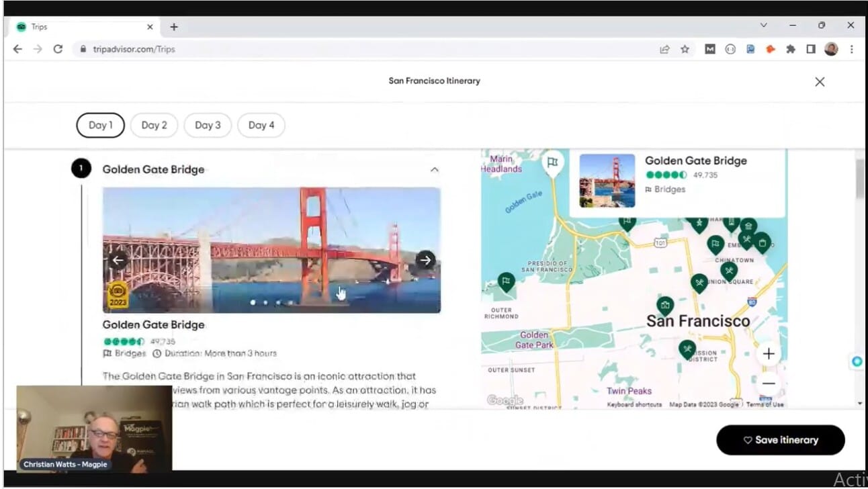Click the page's vertical scrollbar thumb
The height and width of the screenshot is (489, 868).
click(x=860, y=178)
